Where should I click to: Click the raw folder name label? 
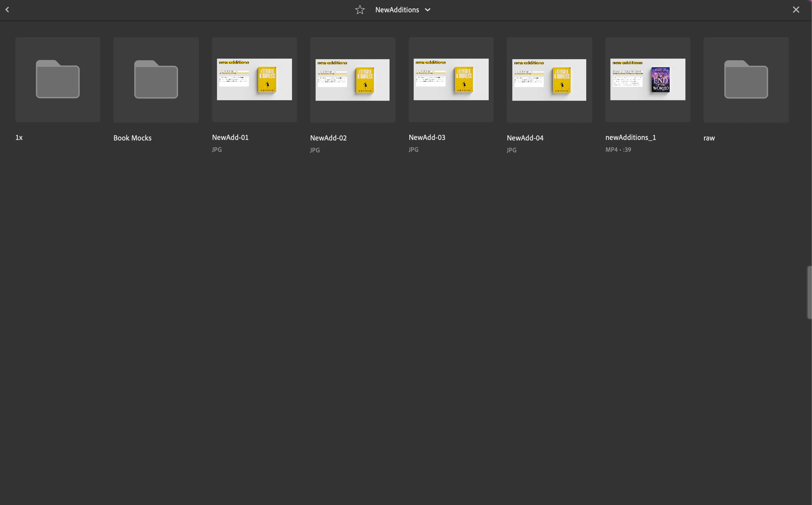click(x=709, y=138)
